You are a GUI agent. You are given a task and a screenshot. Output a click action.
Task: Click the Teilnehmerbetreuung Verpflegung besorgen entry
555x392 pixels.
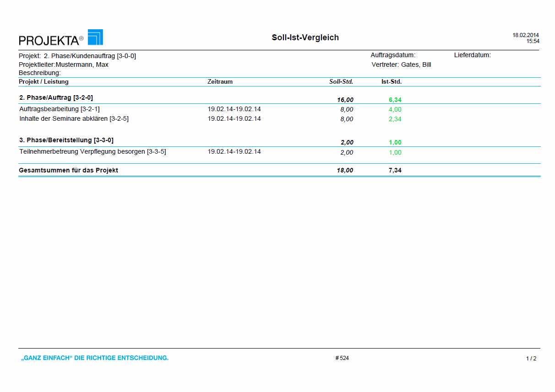tap(92, 152)
